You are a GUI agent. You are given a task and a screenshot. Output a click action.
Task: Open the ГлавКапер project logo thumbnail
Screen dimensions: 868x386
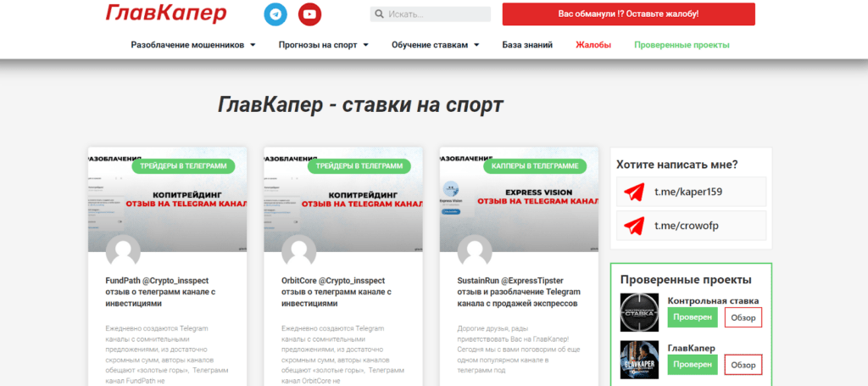tap(639, 360)
